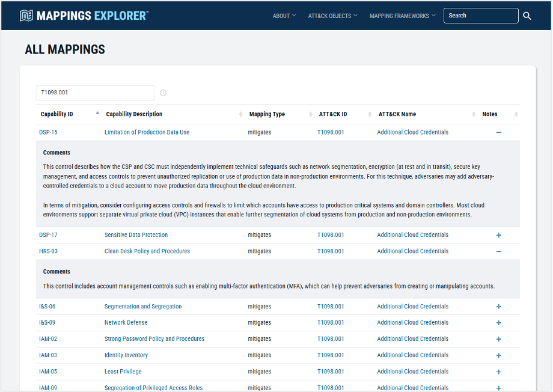Sort table by Capability ID column
The width and height of the screenshot is (553, 392).
click(x=57, y=114)
